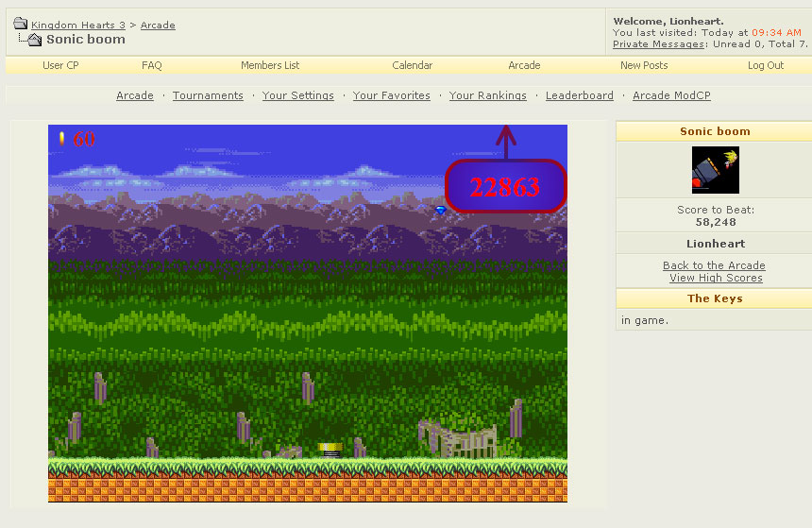
Task: Click the folder icon beside Kingdom Hearts 3
Action: click(20, 24)
